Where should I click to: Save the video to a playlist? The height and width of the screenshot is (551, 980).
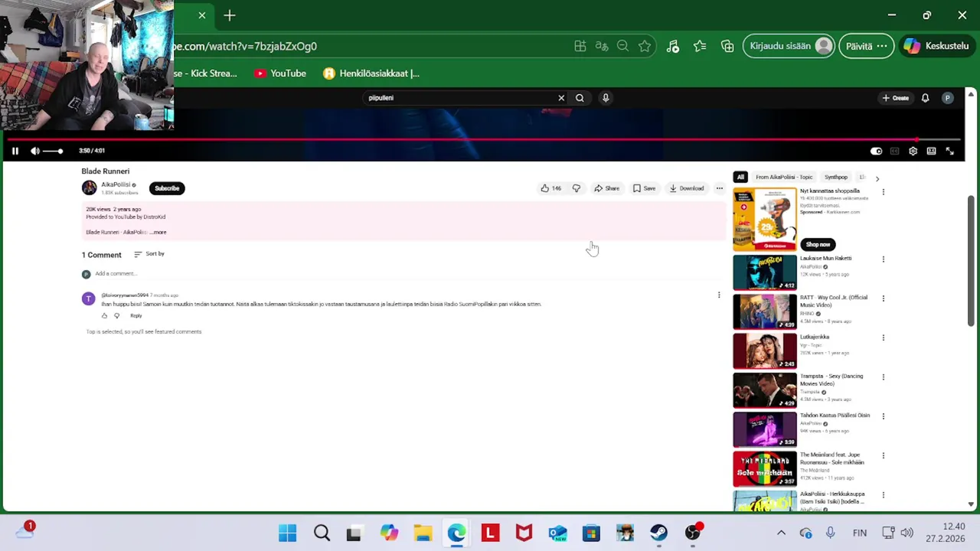tap(644, 188)
